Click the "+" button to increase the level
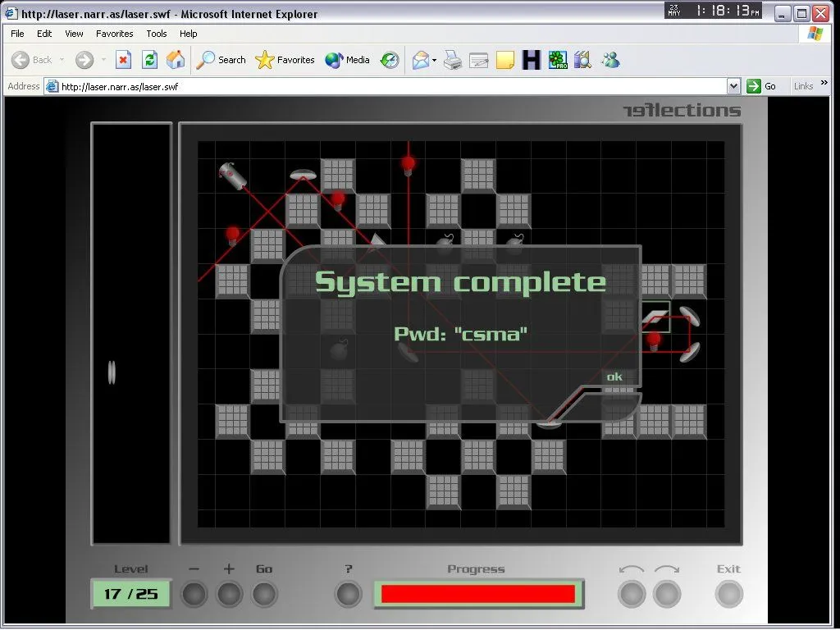Viewport: 840px width, 630px height. tap(229, 592)
